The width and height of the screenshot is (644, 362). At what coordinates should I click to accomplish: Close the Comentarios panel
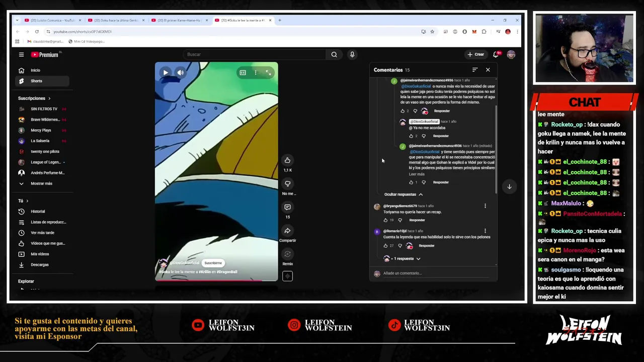[488, 70]
